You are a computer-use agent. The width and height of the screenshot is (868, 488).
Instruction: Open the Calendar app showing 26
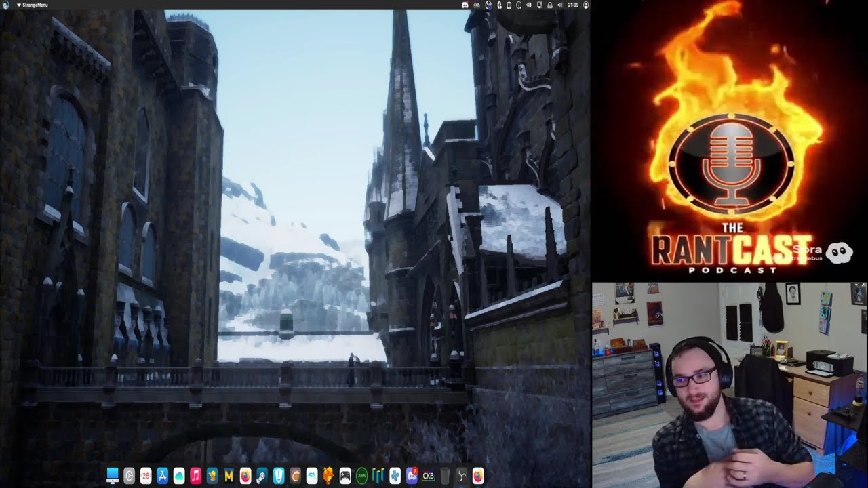coord(146,476)
